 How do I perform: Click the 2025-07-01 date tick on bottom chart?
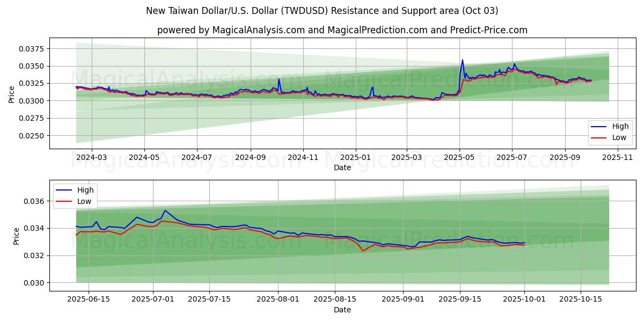point(153,299)
